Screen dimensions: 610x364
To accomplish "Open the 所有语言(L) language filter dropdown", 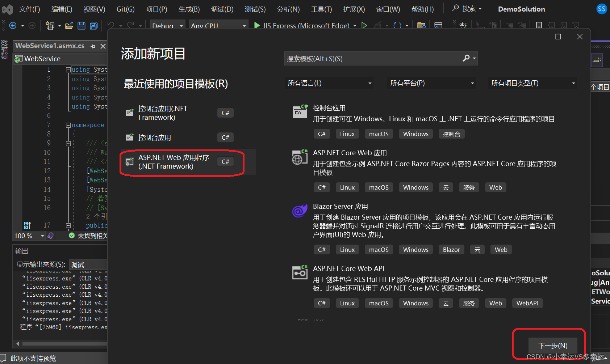I will coord(329,83).
